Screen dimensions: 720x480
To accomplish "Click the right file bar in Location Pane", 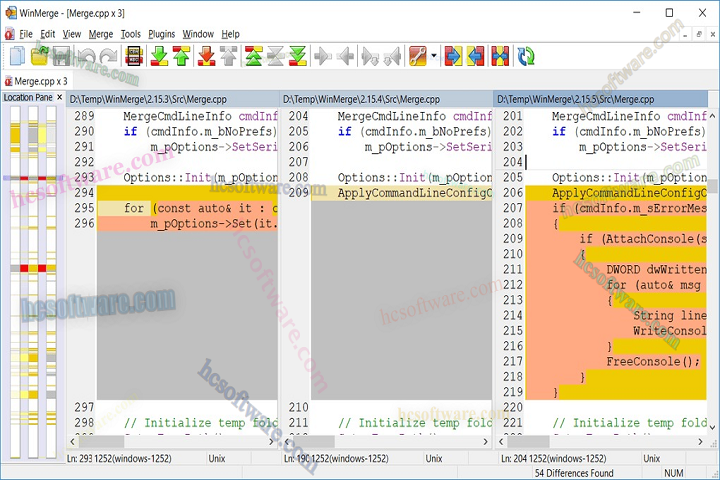I will pyautogui.click(x=51, y=282).
